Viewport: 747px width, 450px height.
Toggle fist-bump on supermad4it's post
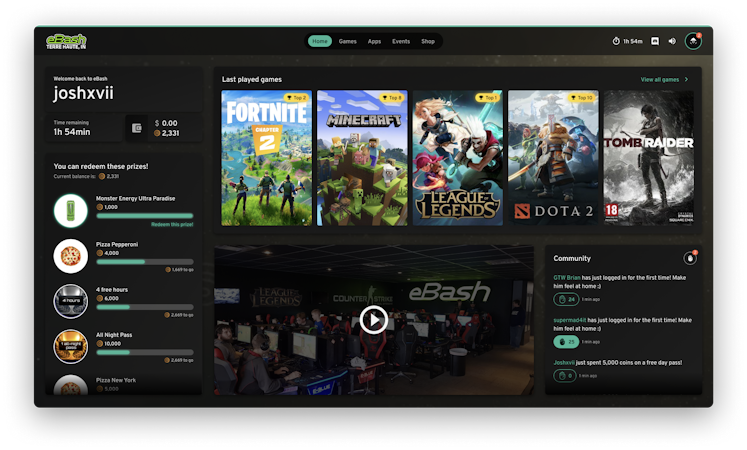tap(566, 342)
